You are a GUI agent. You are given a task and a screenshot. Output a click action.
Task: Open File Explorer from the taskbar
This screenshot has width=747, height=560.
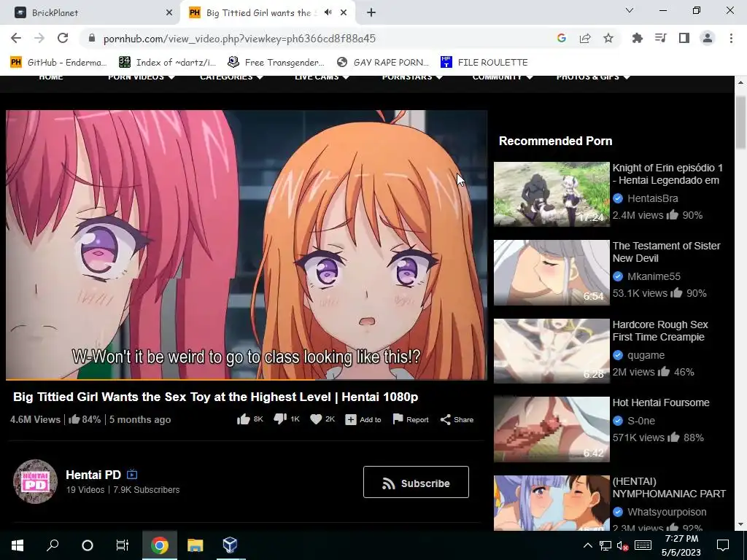pos(195,545)
